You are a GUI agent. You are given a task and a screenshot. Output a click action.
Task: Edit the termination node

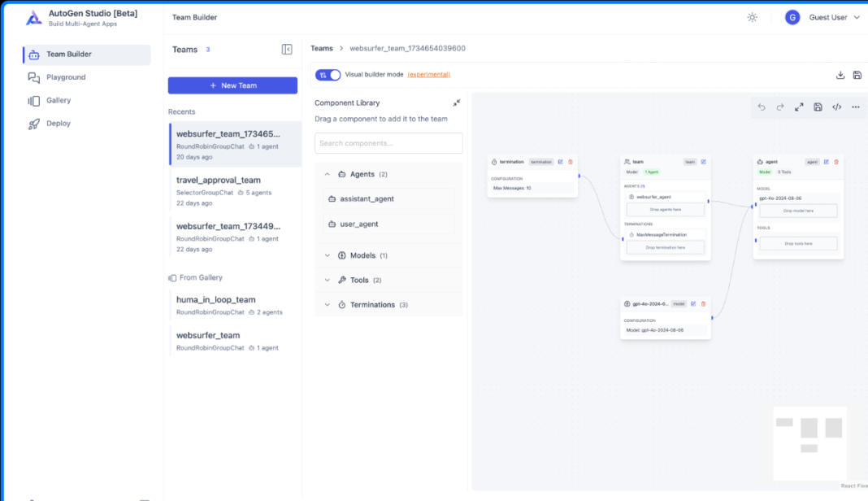click(560, 162)
